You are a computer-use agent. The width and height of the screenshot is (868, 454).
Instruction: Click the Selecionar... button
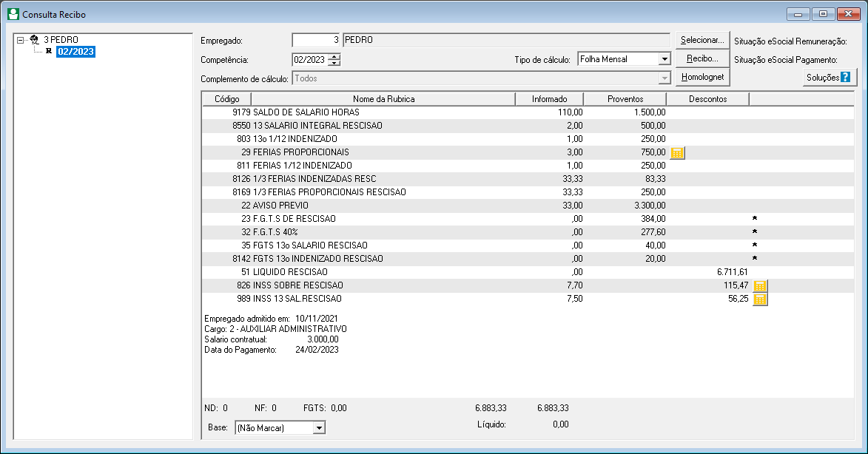[x=702, y=40]
